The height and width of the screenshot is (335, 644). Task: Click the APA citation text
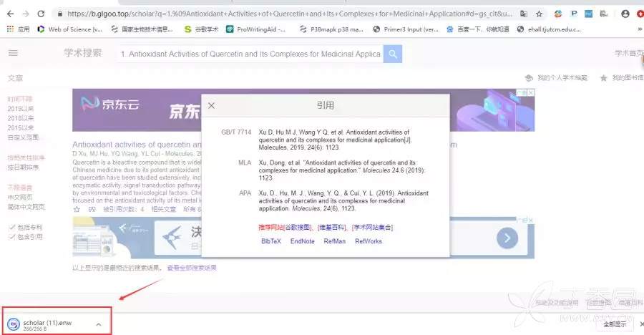(x=343, y=200)
